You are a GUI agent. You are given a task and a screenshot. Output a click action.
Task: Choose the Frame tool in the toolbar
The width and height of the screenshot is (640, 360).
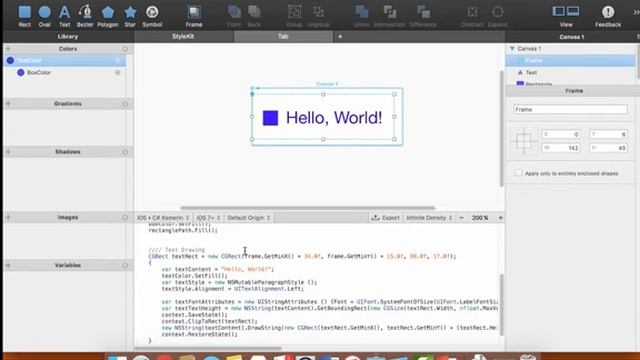194,16
